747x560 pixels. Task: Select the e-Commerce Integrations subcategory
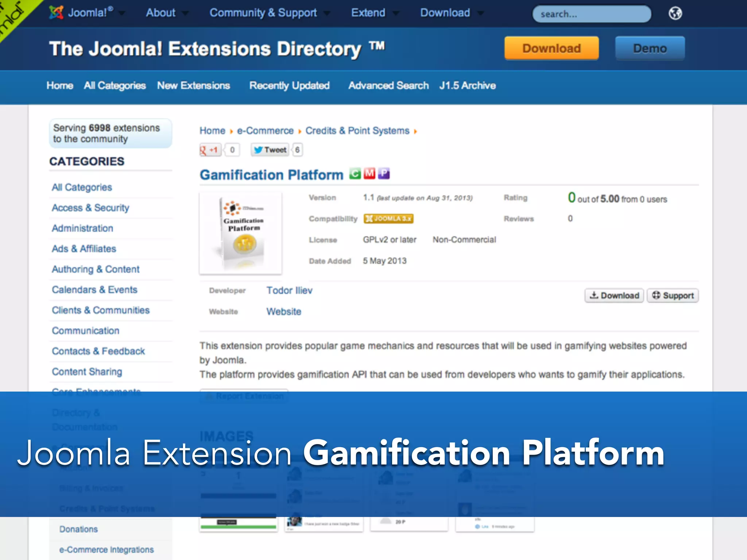tap(107, 549)
